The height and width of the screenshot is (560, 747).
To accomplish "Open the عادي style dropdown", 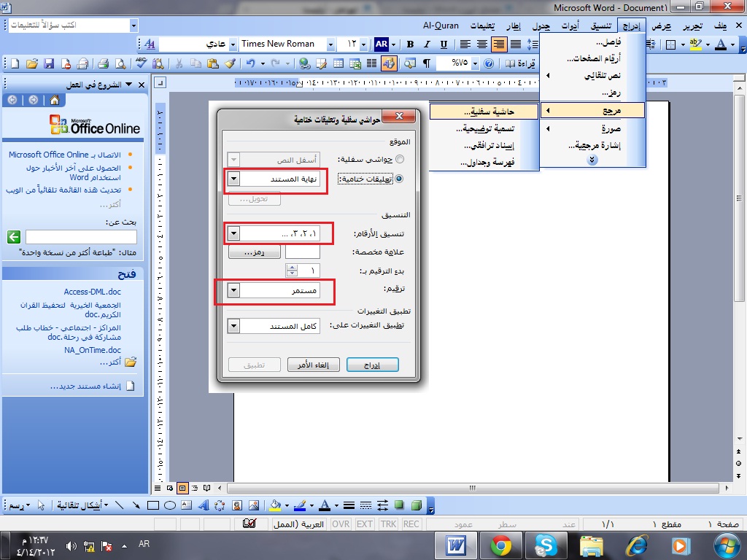I will tap(233, 44).
